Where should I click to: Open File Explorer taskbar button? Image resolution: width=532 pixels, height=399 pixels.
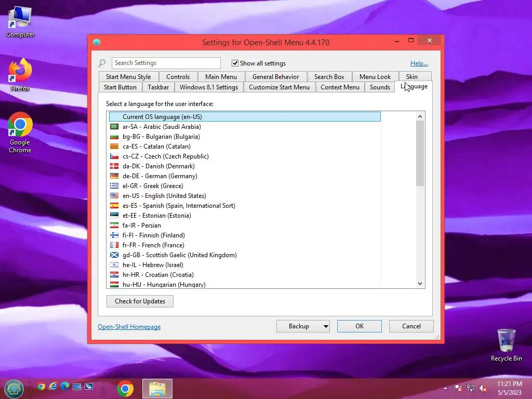(157, 389)
